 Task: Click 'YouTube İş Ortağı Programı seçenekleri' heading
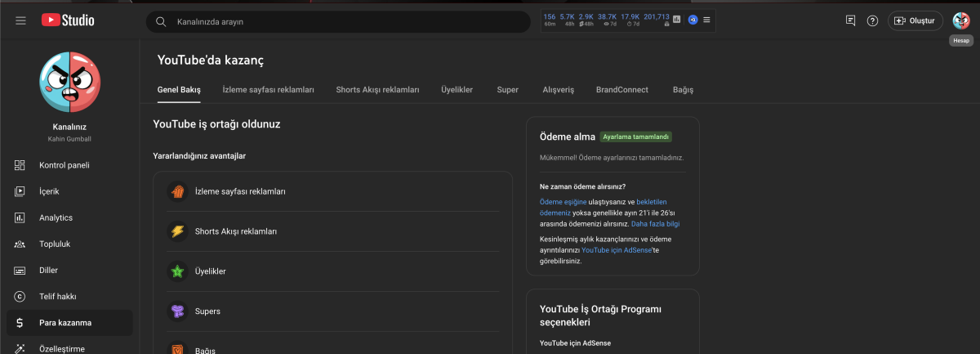click(x=600, y=316)
